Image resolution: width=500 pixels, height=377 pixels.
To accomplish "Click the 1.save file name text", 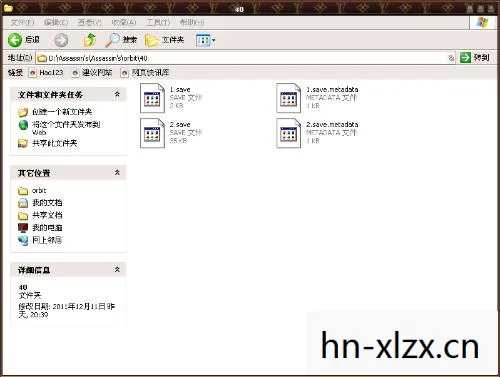I will (180, 89).
